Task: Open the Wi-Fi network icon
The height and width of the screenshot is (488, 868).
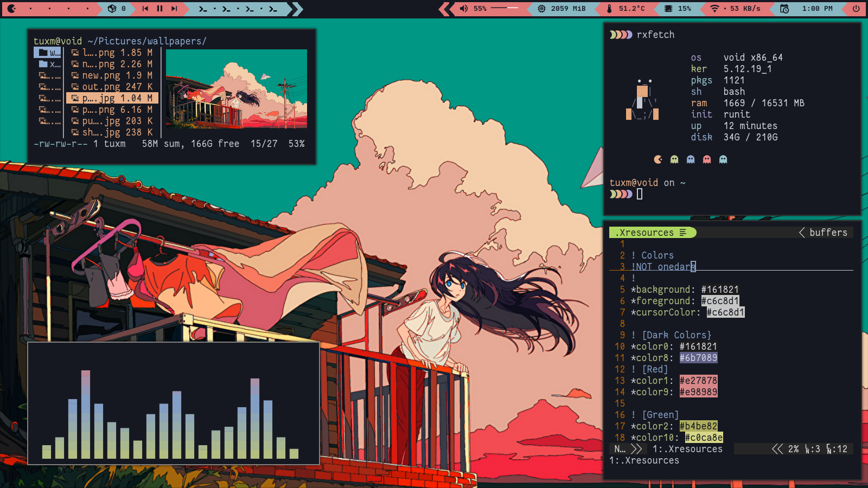Action: tap(714, 9)
